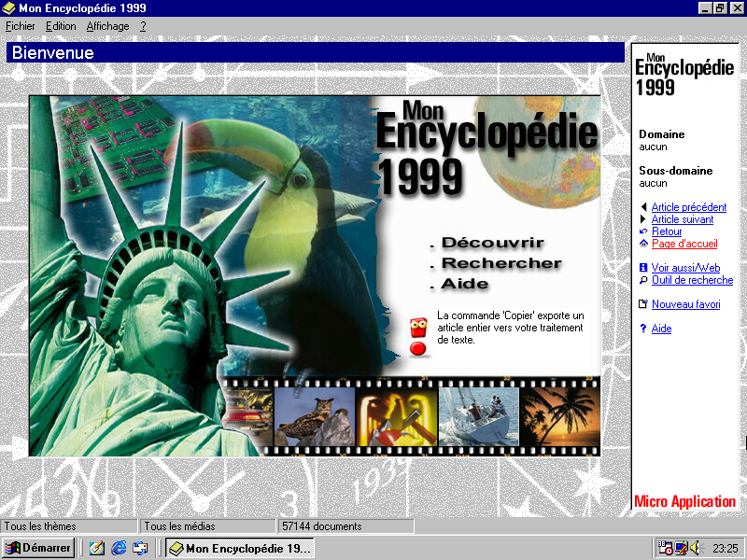
Task: Select Rechercher on the welcome image
Action: point(501,263)
